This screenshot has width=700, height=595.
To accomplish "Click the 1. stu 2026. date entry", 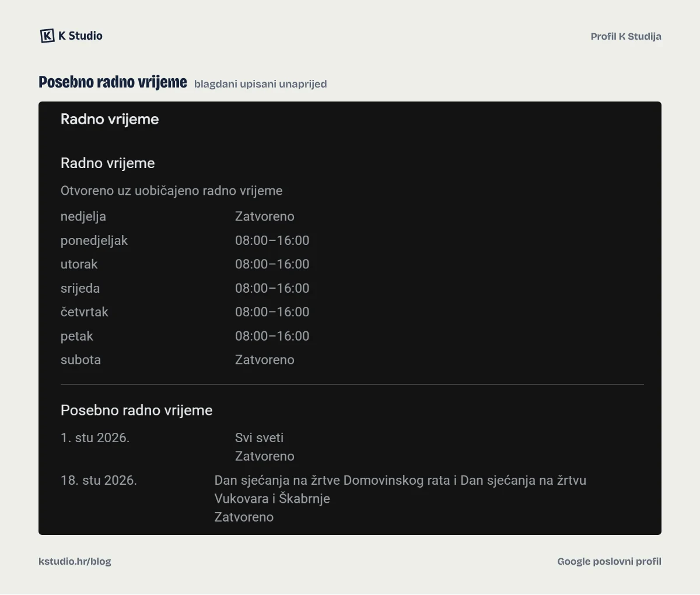I will 95,437.
